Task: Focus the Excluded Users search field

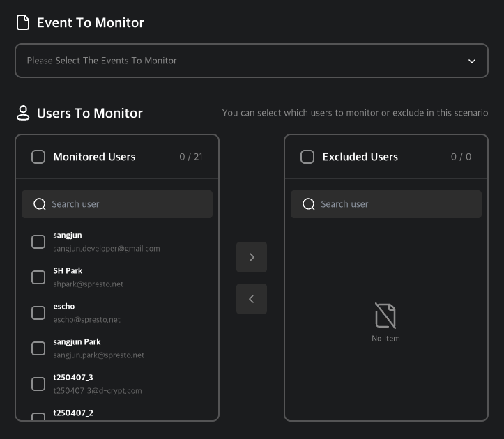Action: [395, 204]
